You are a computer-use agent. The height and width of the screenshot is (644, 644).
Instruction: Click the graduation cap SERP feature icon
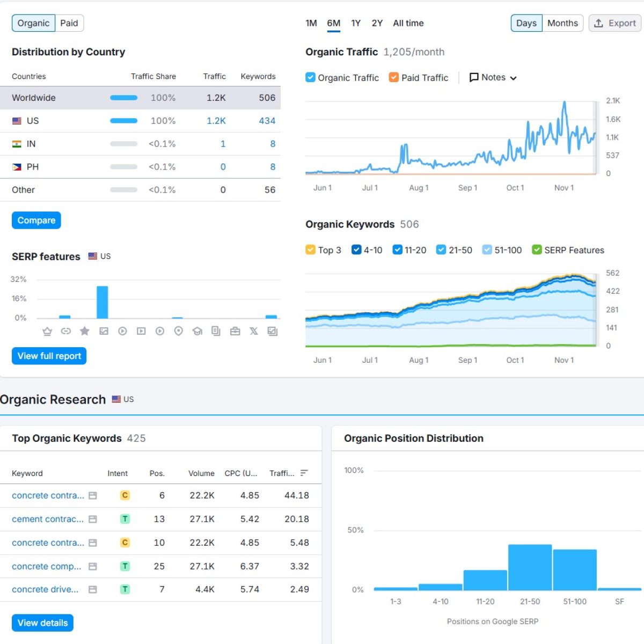(x=197, y=331)
